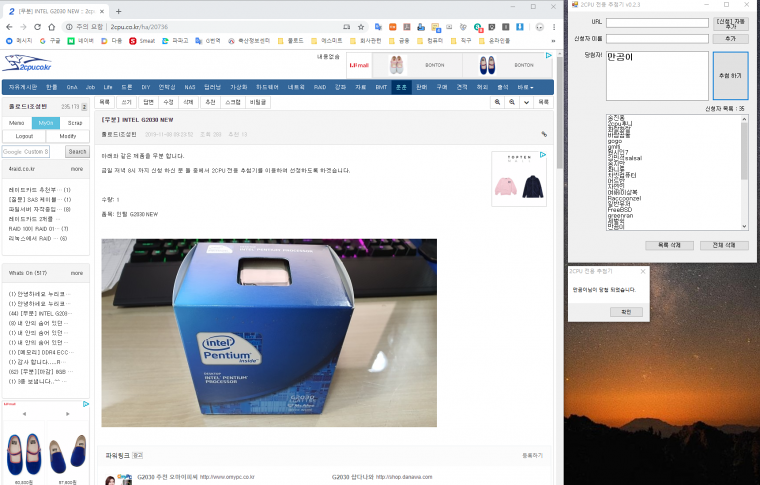Click the Logout button
Screen dimensions: 760x485
(x=24, y=136)
